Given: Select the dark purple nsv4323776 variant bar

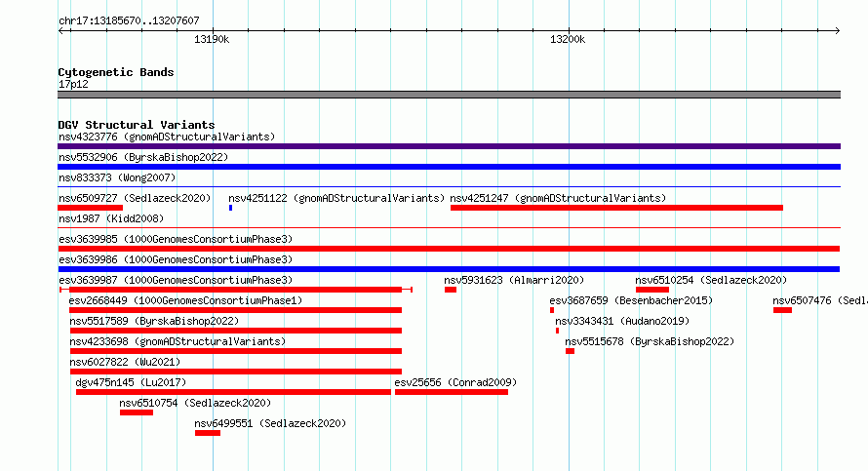Looking at the screenshot, I should pos(449,146).
